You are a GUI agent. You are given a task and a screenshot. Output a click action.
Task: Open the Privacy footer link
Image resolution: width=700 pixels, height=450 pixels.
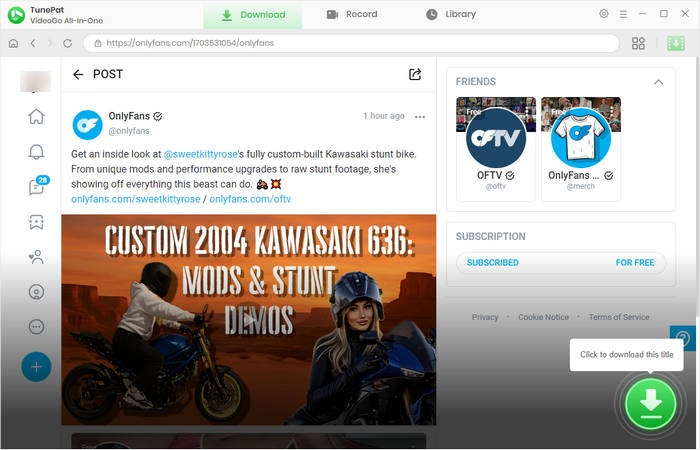click(485, 317)
